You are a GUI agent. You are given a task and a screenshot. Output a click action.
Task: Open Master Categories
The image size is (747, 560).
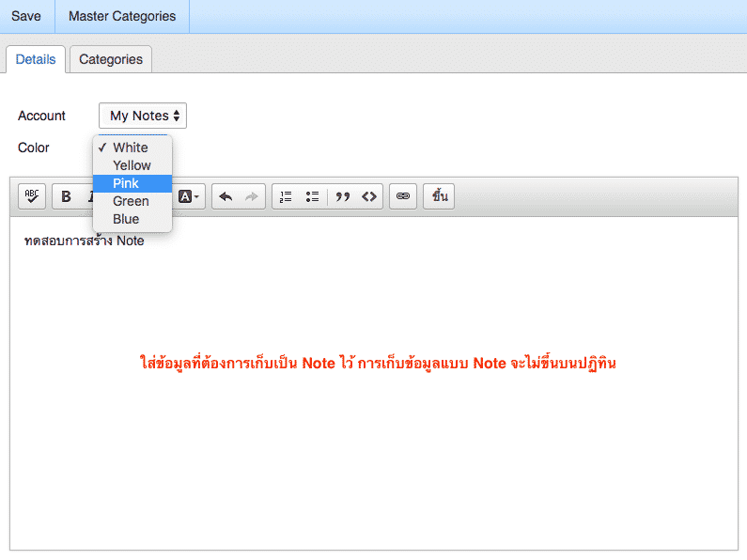point(122,16)
